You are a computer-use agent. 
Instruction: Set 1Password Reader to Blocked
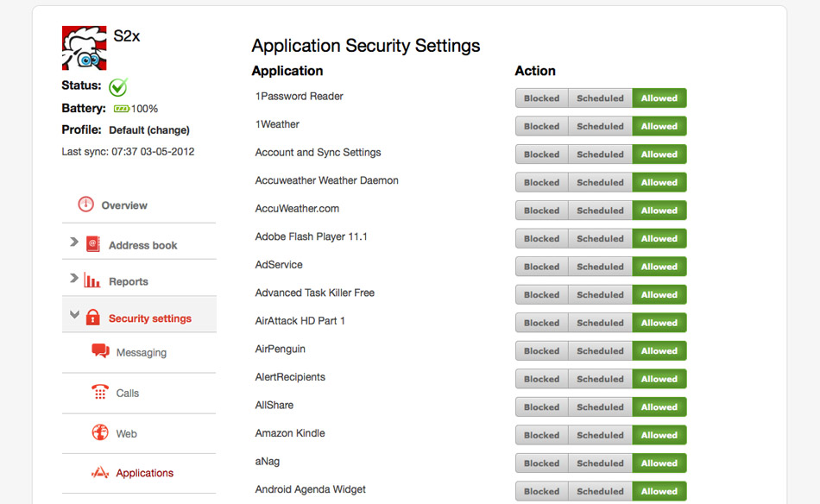[x=541, y=98]
